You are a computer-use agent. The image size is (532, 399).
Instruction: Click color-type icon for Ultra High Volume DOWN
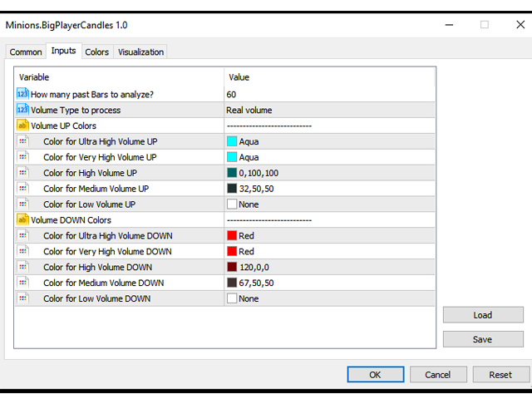[x=22, y=235]
